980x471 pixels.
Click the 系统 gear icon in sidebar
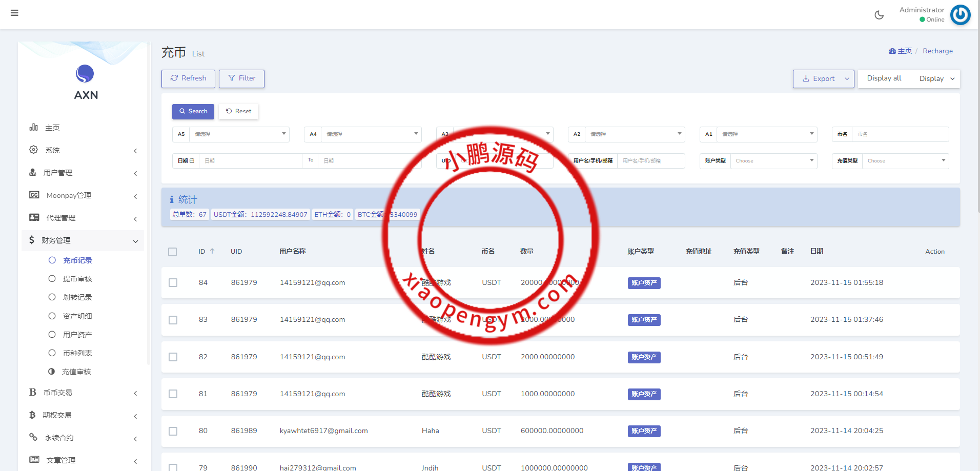tap(34, 150)
